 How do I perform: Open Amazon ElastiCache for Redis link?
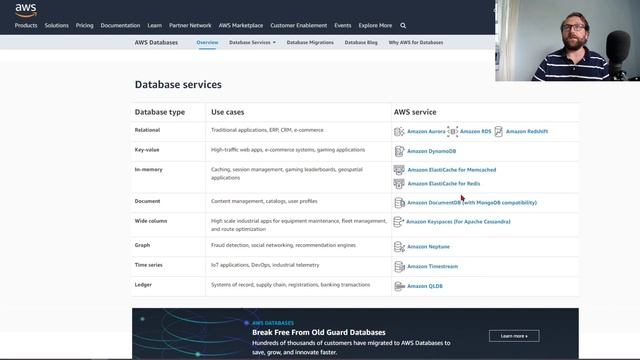(444, 184)
